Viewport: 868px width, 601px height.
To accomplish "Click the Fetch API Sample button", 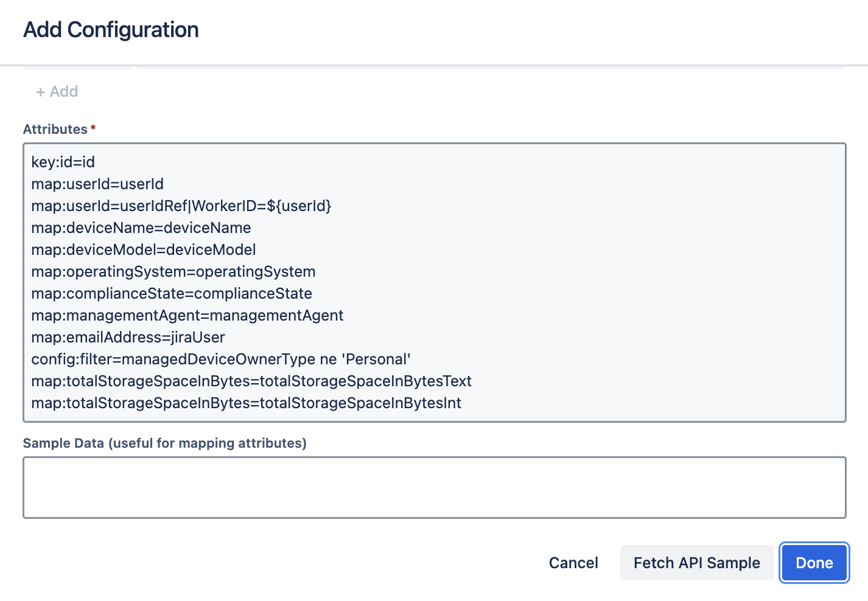I will tap(696, 563).
